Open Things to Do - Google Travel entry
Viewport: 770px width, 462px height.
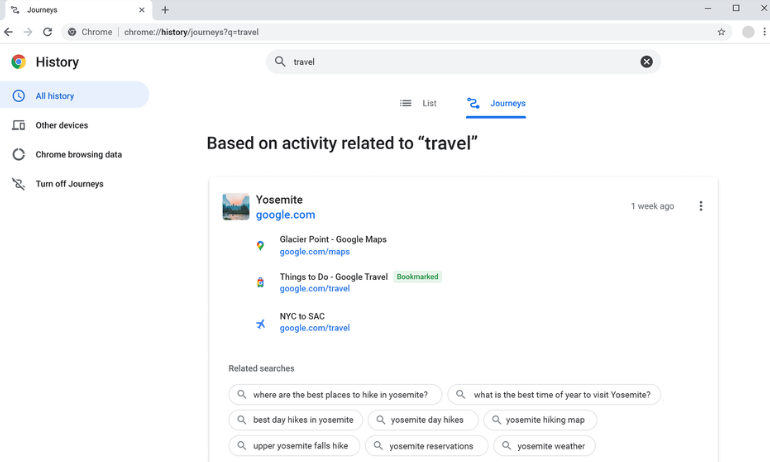pos(333,276)
